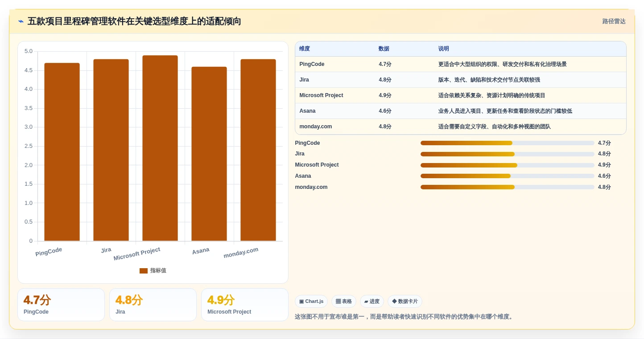
Task: Click the 4.7分 PingCode stat card
Action: [61, 305]
